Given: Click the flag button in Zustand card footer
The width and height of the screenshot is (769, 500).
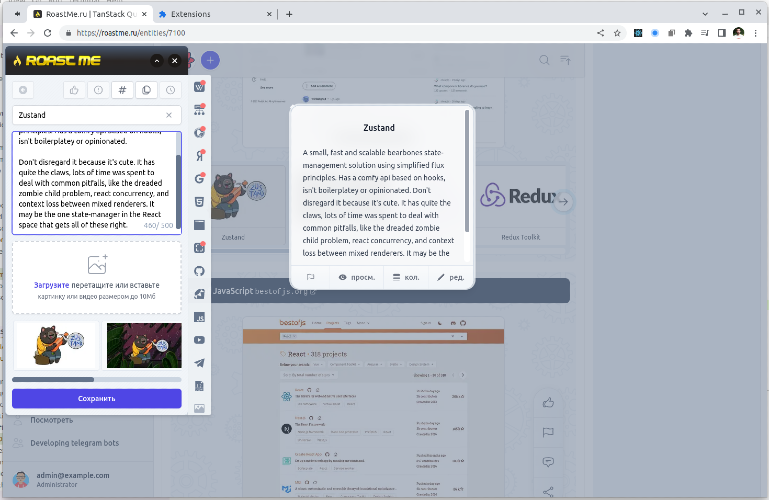Looking at the screenshot, I should coord(310,277).
